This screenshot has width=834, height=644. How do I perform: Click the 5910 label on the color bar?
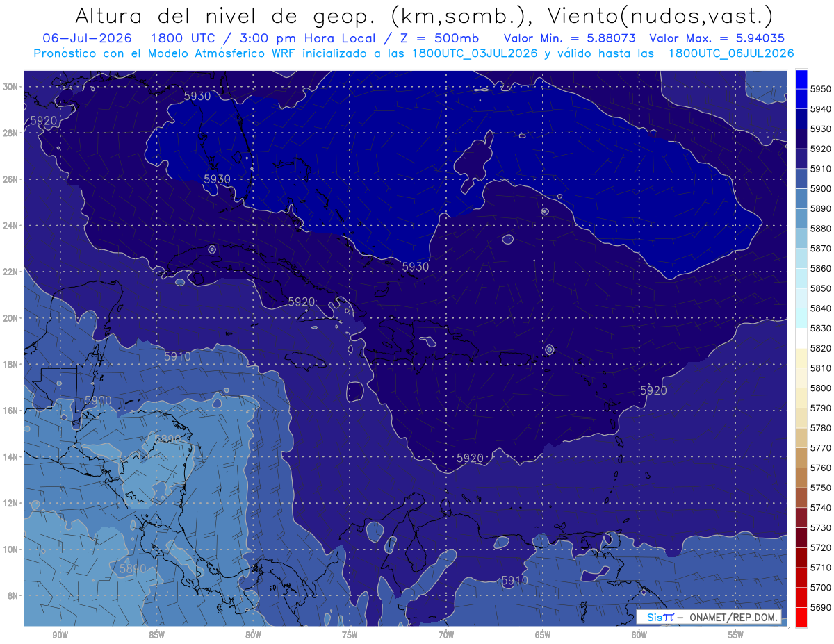coord(821,169)
